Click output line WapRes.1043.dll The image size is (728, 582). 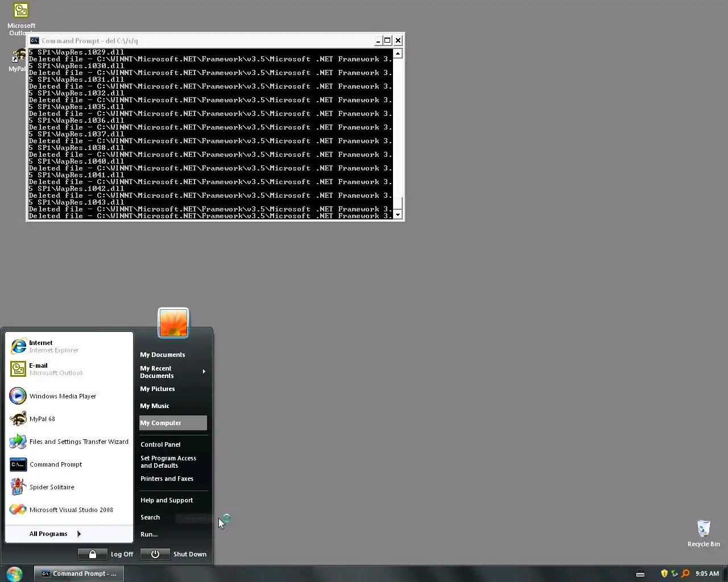point(76,202)
